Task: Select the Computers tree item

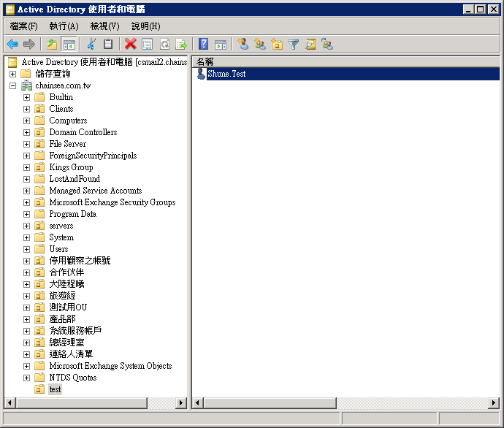Action: point(68,121)
